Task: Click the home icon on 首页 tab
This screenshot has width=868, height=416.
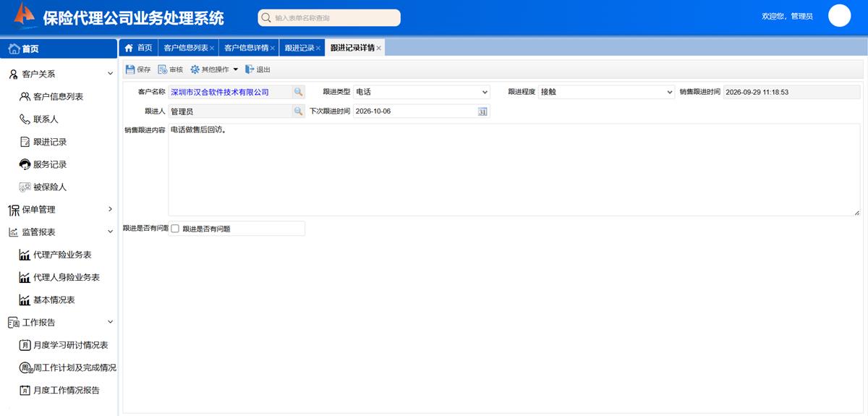Action: tap(129, 48)
